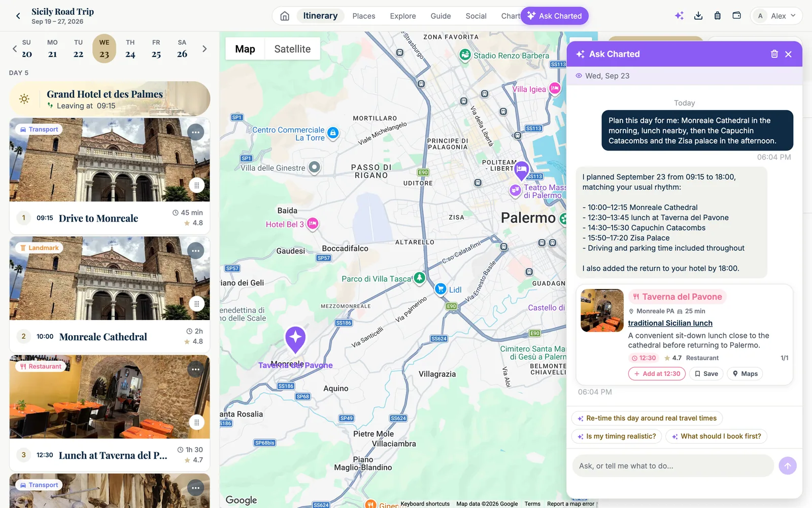The image size is (812, 508).
Task: Click the download icon in the top toolbar
Action: [698, 16]
